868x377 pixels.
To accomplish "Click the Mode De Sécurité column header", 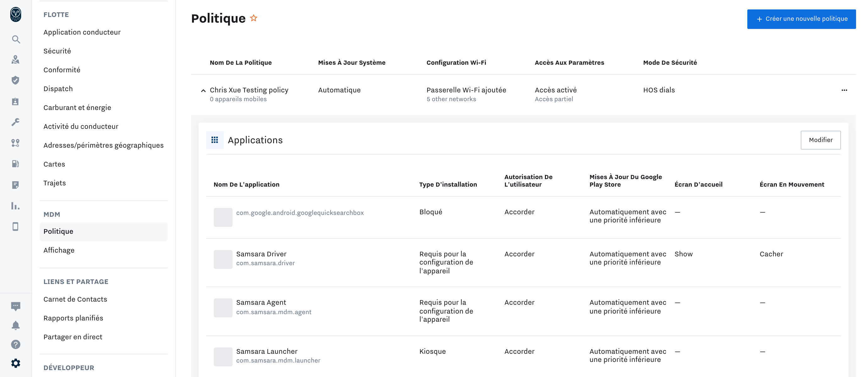I will point(670,63).
